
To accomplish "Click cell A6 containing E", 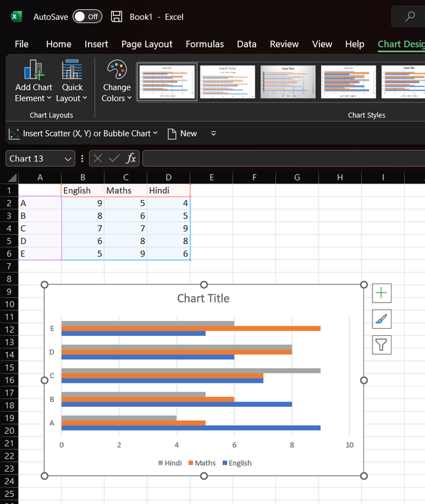I will [40, 253].
